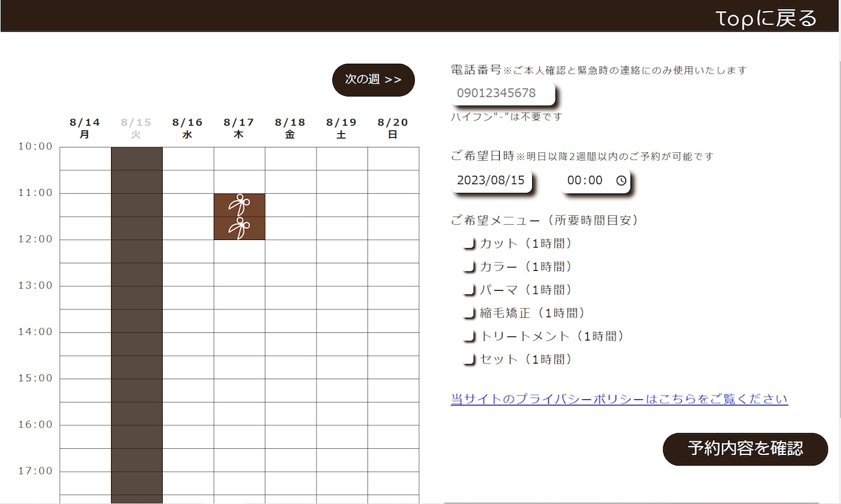Check the セット（1時間）menu option

pyautogui.click(x=469, y=359)
